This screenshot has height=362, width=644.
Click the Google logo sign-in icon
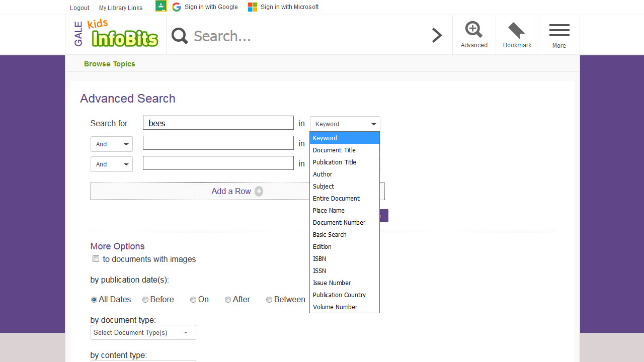tap(177, 7)
